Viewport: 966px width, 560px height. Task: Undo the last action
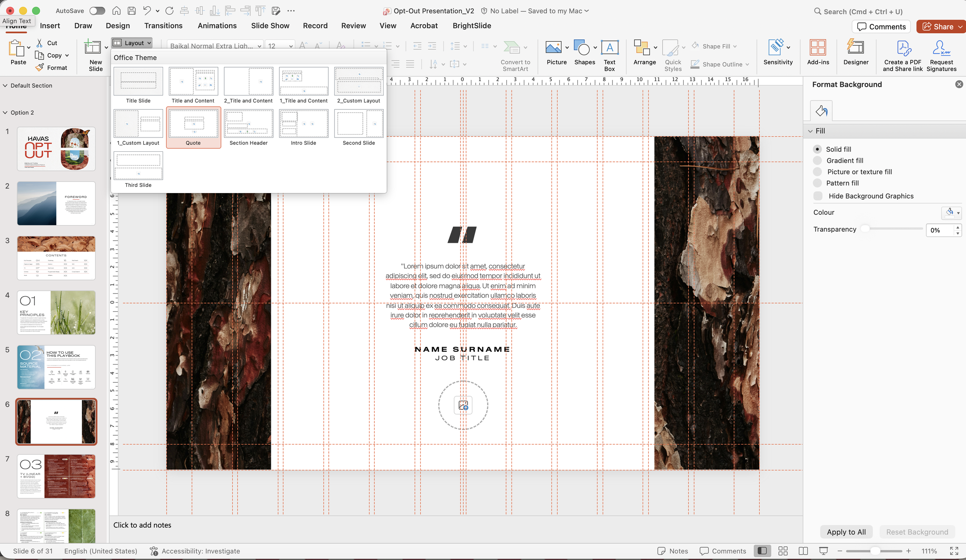(x=147, y=11)
